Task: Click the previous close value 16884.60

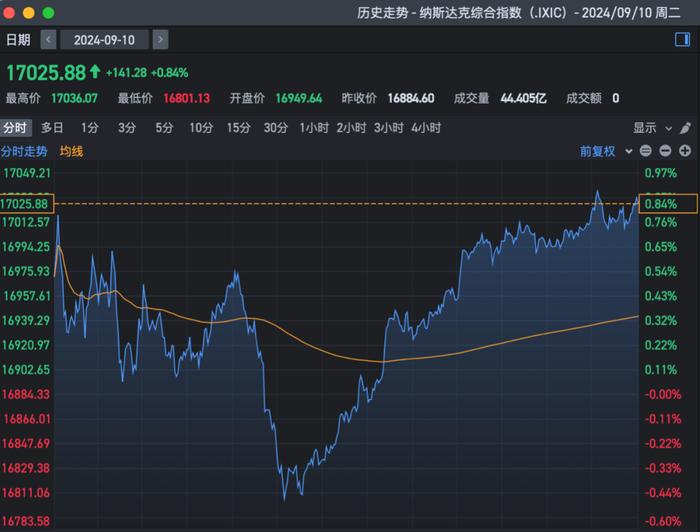Action: tap(411, 98)
